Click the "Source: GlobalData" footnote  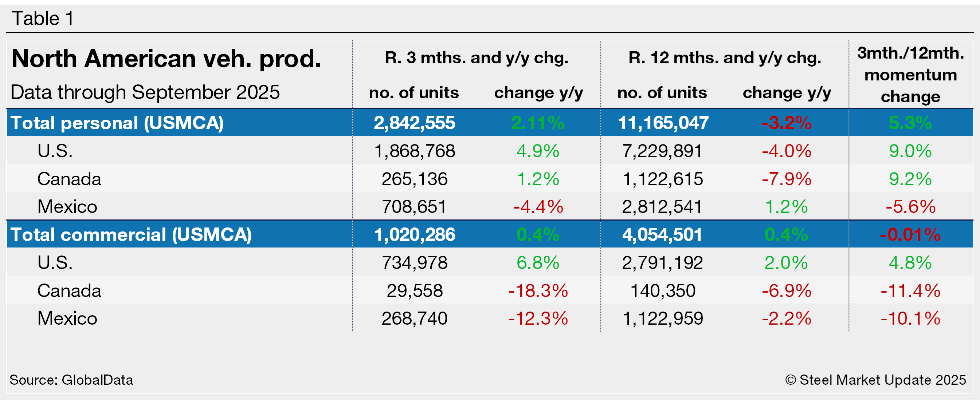pos(71,380)
